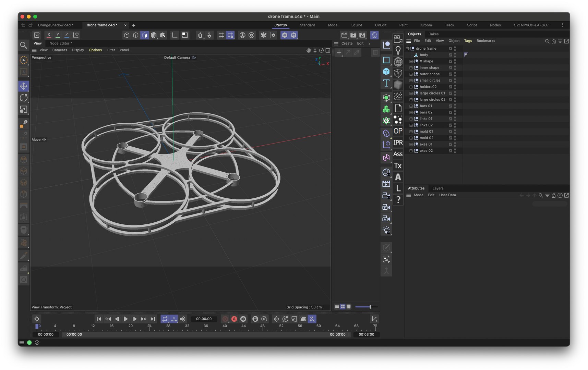The image size is (588, 370).
Task: Click the current time 00:00:00 field
Action: click(204, 319)
